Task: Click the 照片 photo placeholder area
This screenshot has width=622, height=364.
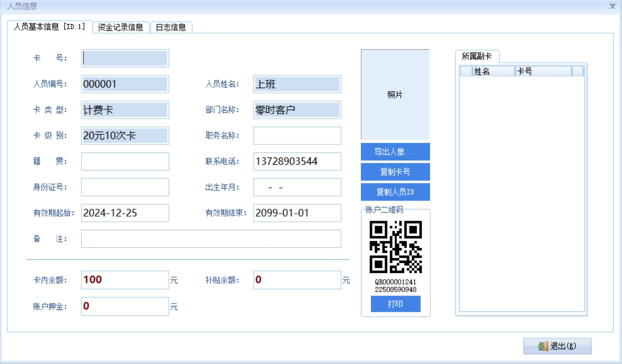Action: 395,95
